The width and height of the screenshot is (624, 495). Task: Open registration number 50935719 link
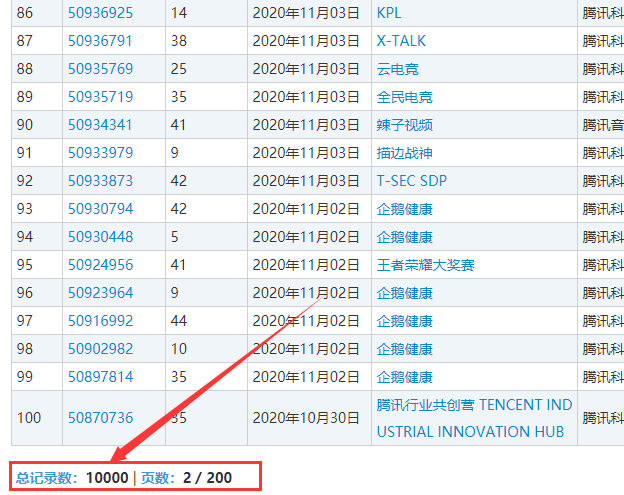[100, 97]
